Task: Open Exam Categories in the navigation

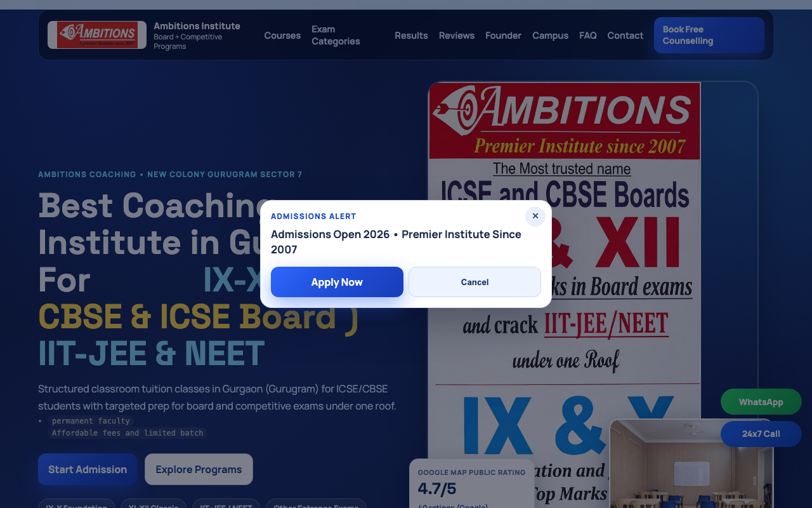Action: (336, 36)
